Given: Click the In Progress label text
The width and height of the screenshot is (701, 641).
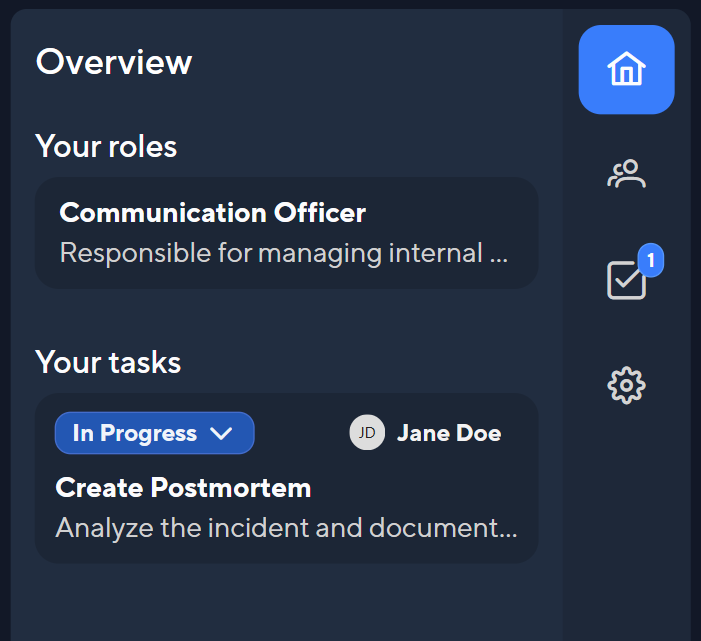Looking at the screenshot, I should pos(135,433).
